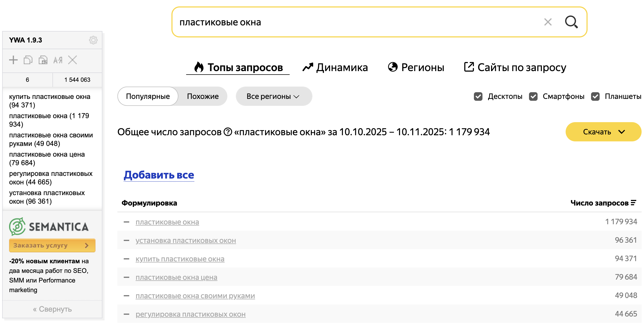Image resolution: width=644 pixels, height=325 pixels.
Task: Open the Регионы tab
Action: (416, 67)
